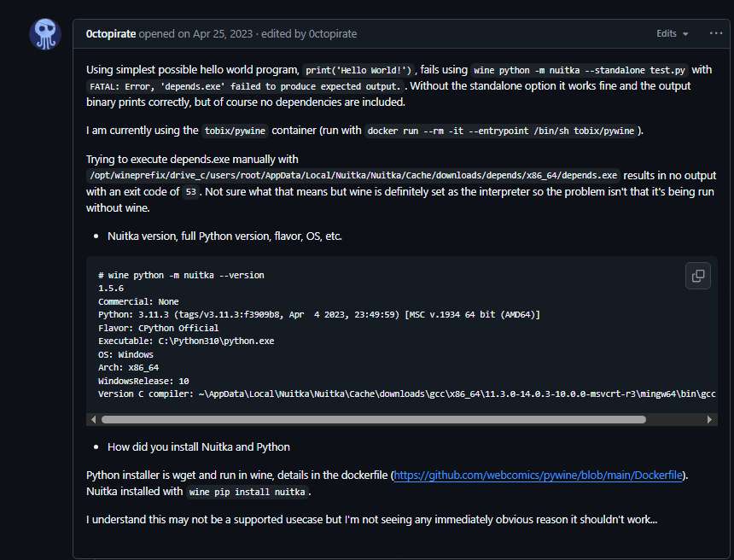
Task: Open Octopirate's octopus avatar profile
Action: tap(45, 34)
